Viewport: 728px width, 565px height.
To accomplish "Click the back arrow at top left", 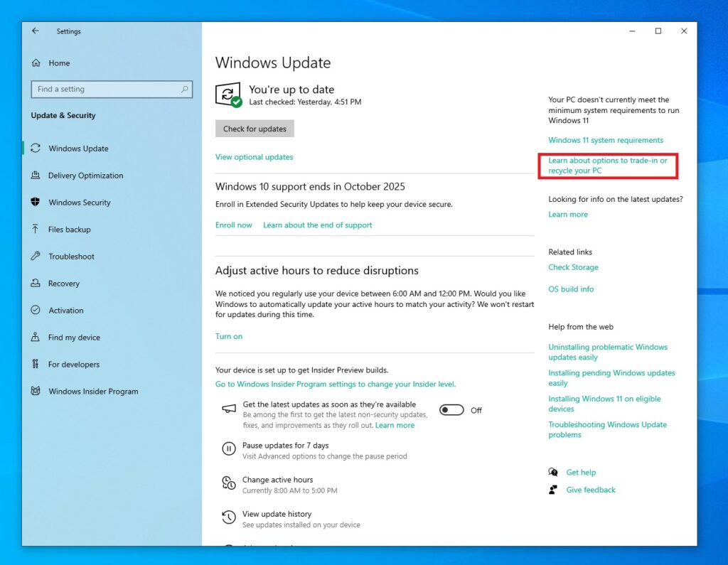I will (36, 31).
